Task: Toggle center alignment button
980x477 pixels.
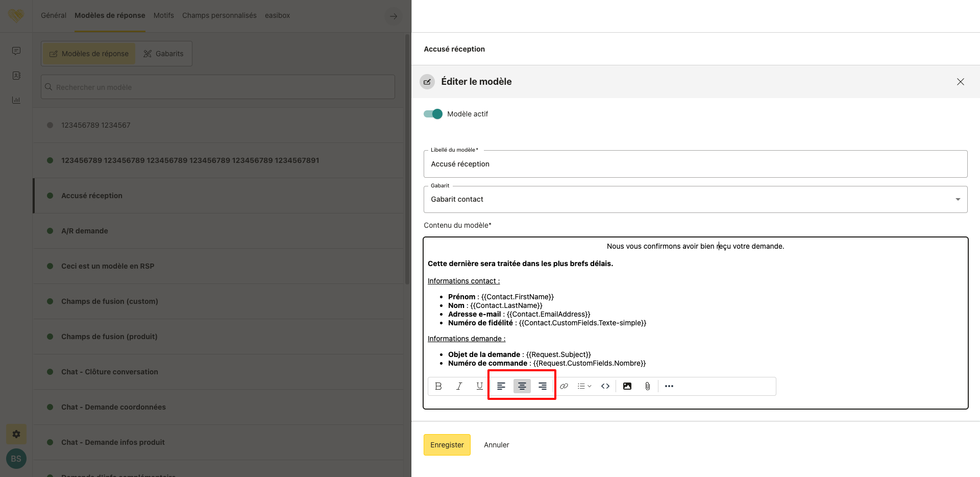Action: [522, 386]
